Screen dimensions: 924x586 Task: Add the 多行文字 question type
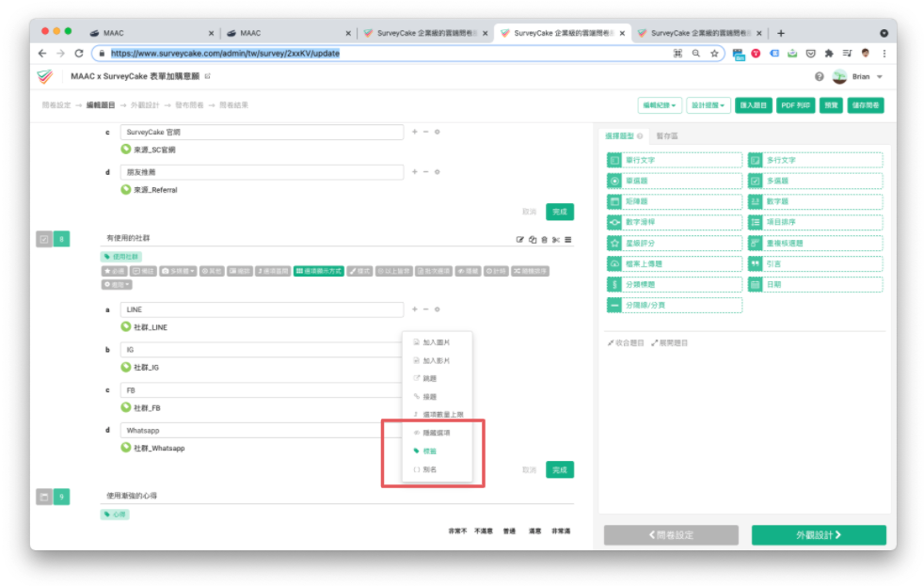pyautogui.click(x=816, y=160)
